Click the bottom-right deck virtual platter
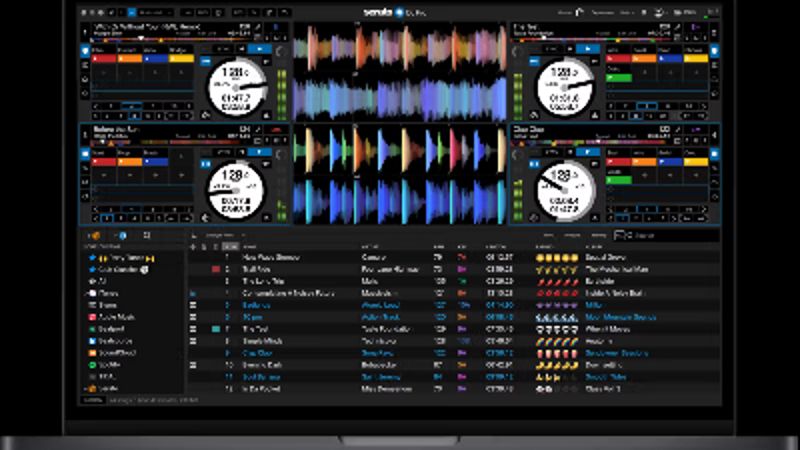The width and height of the screenshot is (800, 450). 564,190
